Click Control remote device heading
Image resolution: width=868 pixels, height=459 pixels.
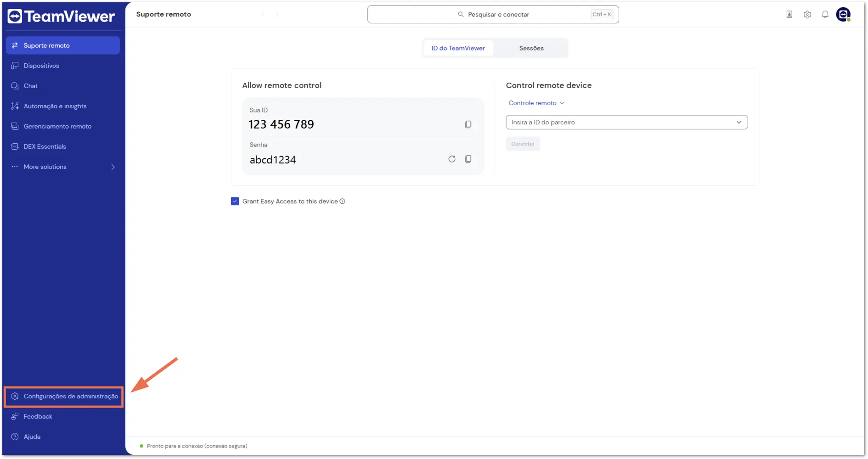549,85
